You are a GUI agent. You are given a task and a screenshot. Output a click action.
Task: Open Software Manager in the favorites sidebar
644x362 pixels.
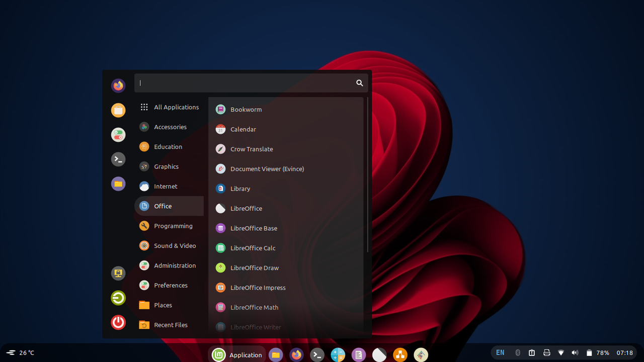(x=118, y=110)
